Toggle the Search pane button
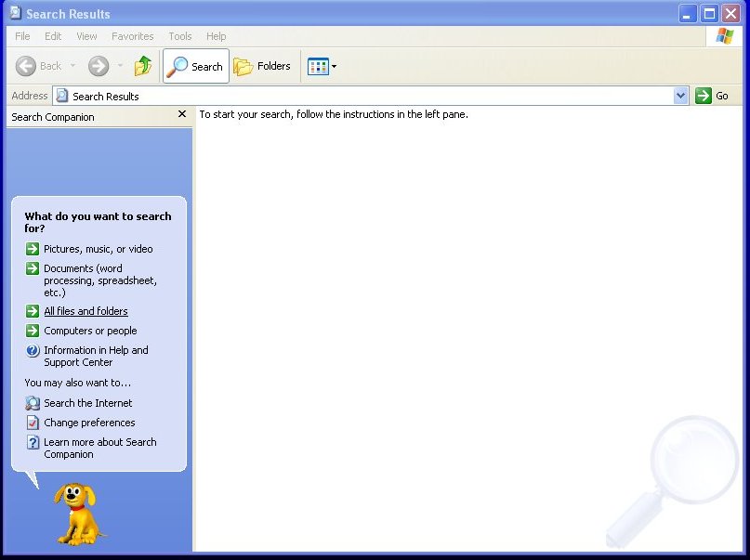The image size is (750, 560). click(x=195, y=66)
